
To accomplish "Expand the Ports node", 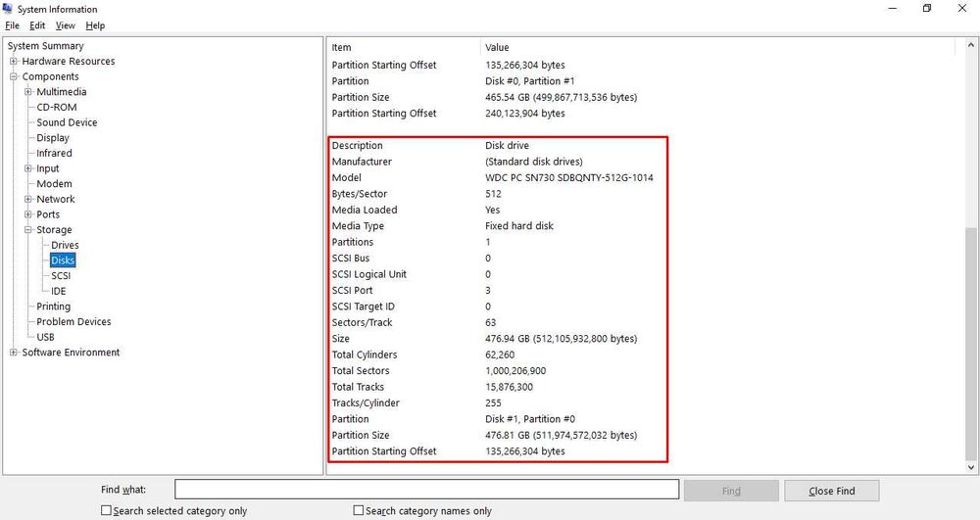I will click(28, 214).
